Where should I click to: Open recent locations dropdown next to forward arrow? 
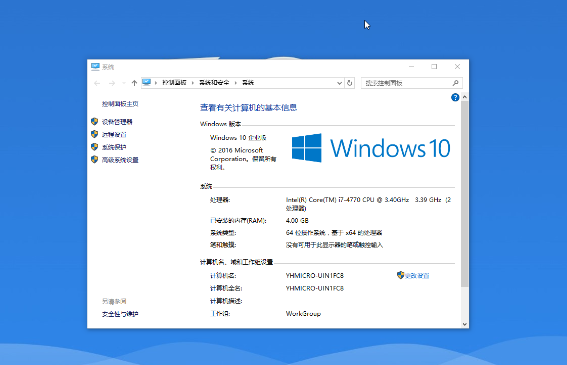[124, 83]
